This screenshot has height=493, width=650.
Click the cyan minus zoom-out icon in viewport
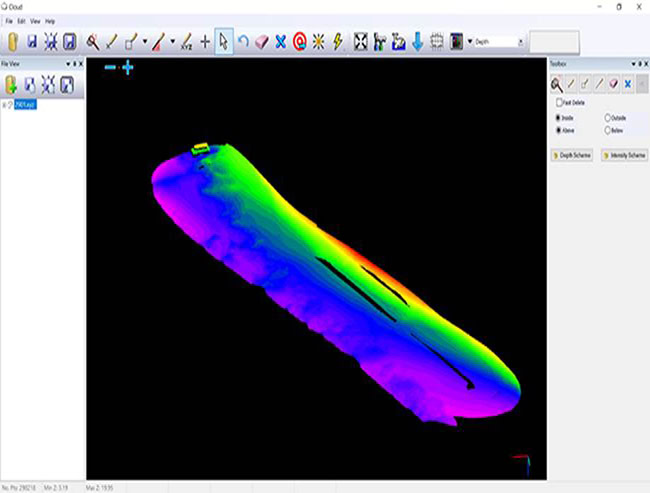click(110, 67)
